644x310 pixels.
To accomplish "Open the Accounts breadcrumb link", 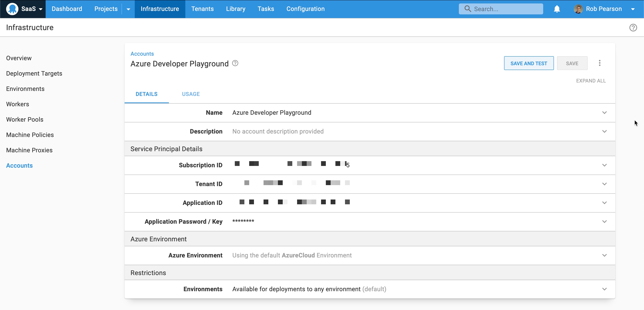I will pyautogui.click(x=142, y=54).
